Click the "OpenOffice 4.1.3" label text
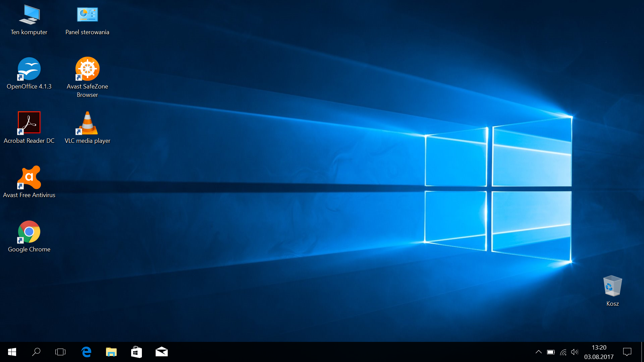644x362 pixels. pos(29,86)
